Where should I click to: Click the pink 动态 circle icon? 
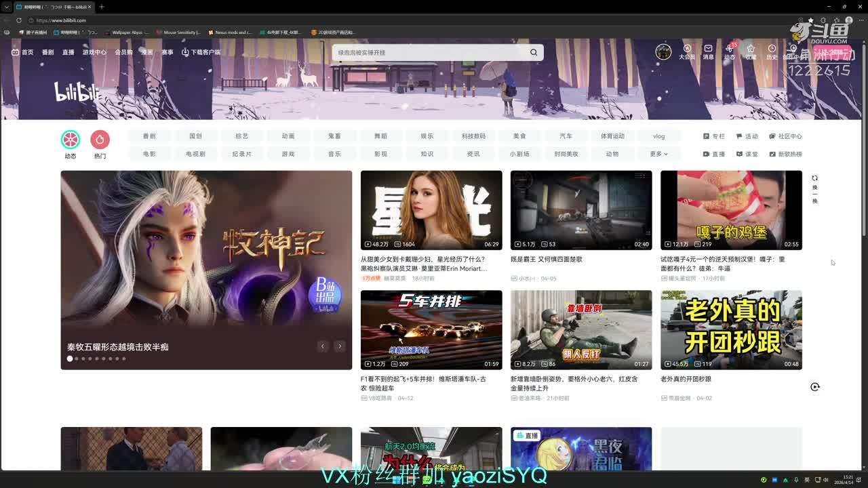tap(71, 140)
